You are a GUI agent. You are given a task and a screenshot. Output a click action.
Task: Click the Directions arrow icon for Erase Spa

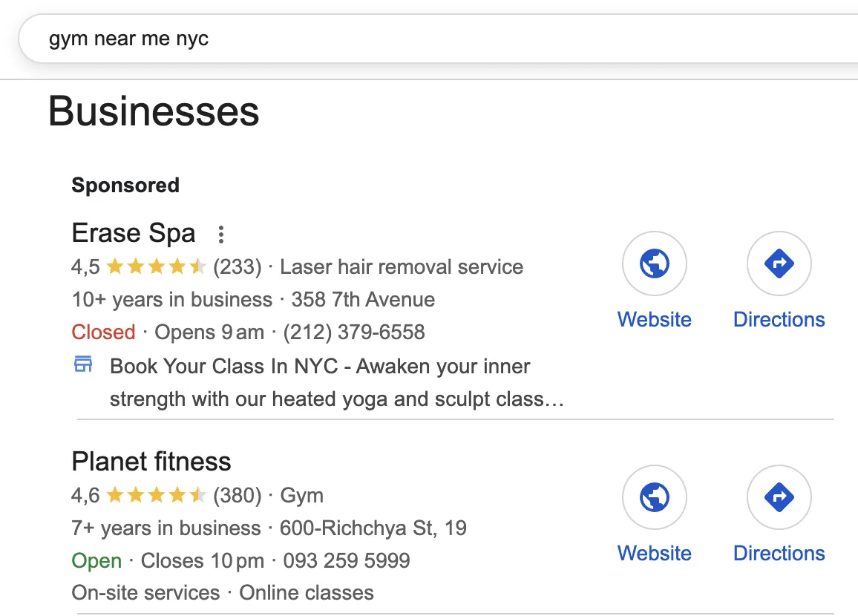click(x=779, y=263)
